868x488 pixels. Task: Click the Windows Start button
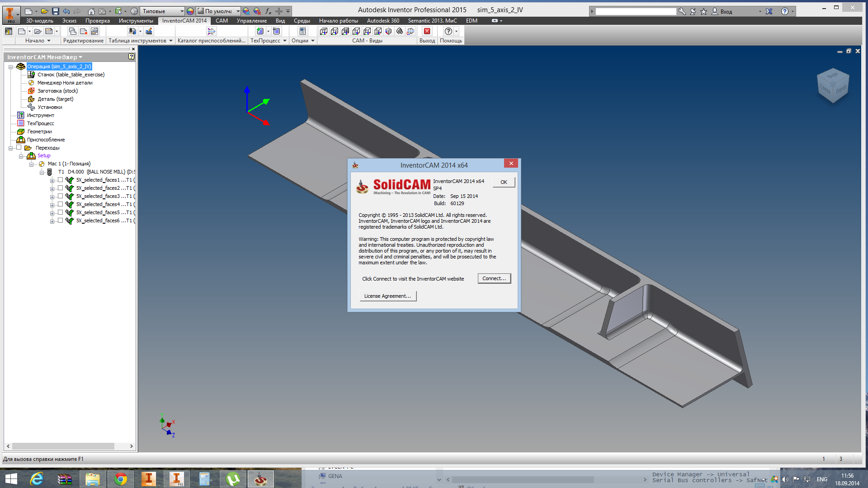pos(11,479)
